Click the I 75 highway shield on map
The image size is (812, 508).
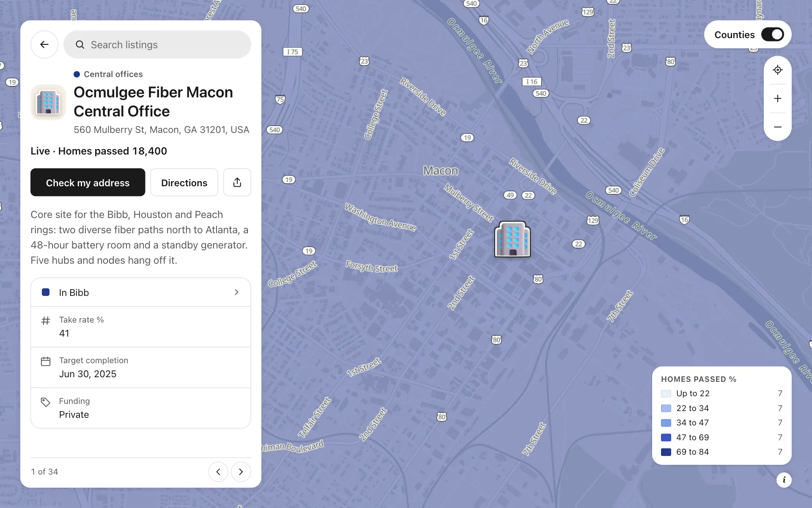[x=292, y=52]
